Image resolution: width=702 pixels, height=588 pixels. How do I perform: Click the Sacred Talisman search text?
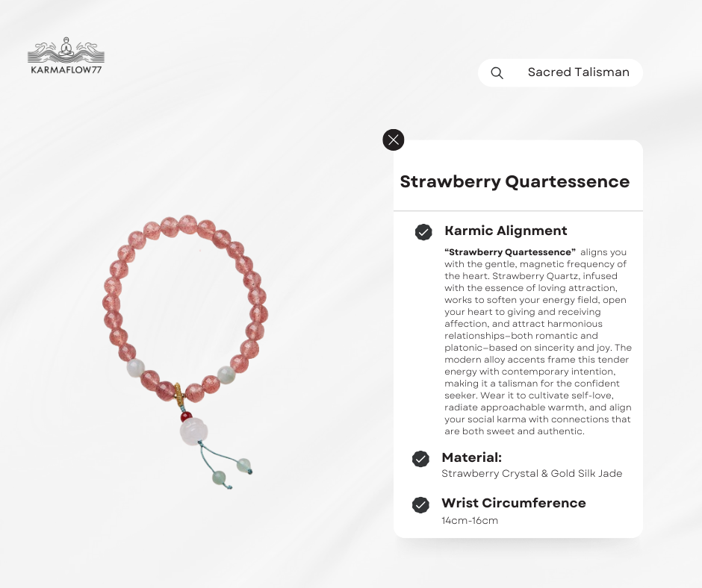[x=579, y=72]
